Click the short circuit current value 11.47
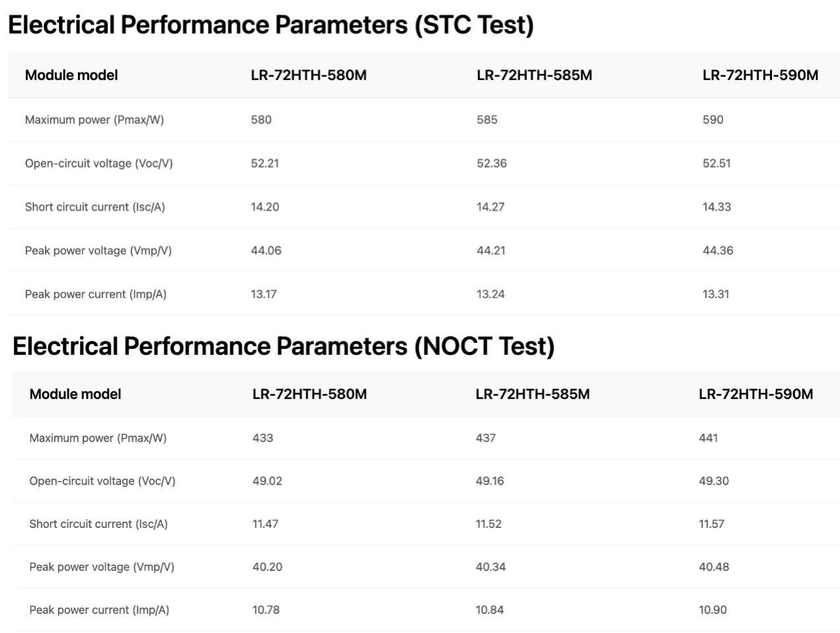Viewport: 840px width, 633px height. click(265, 524)
